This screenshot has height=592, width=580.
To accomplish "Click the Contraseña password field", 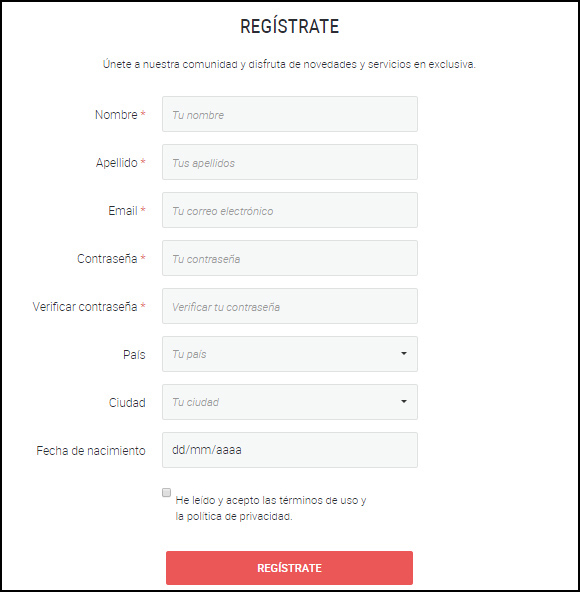I will point(290,258).
